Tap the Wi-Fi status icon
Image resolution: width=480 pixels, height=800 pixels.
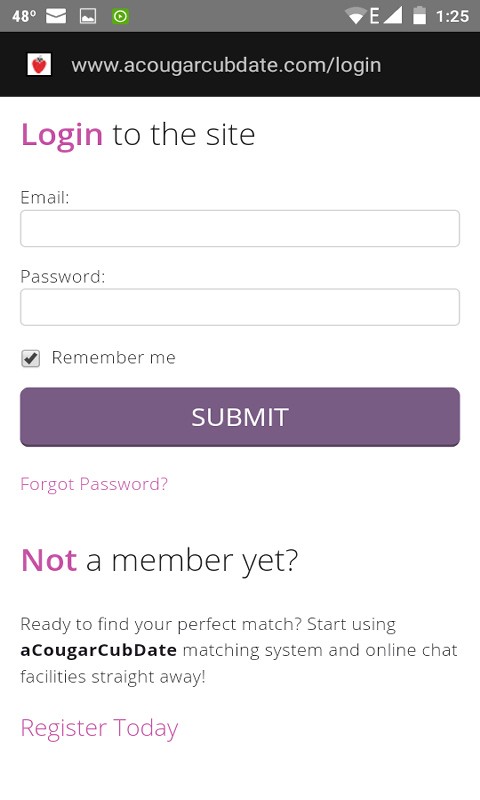(355, 16)
